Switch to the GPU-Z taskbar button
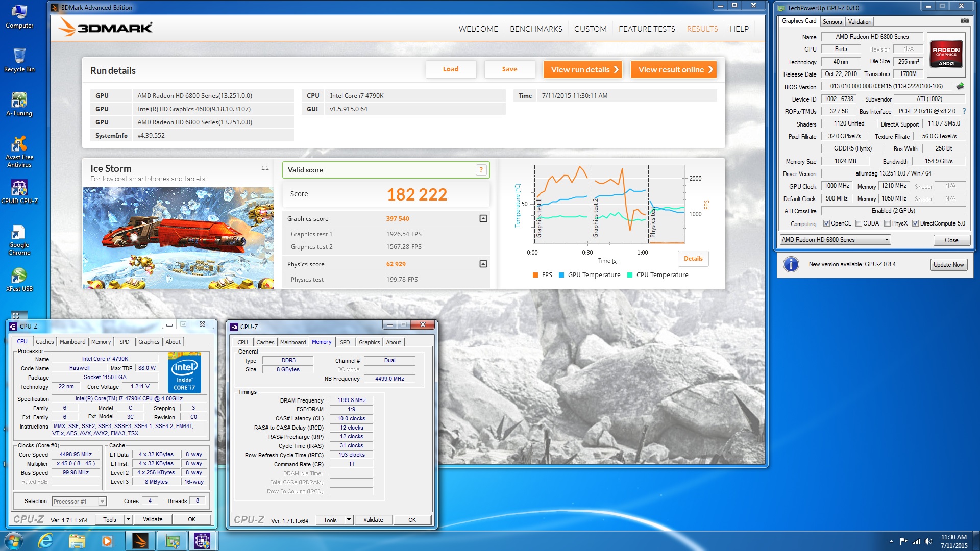The image size is (980, 551). tap(172, 541)
